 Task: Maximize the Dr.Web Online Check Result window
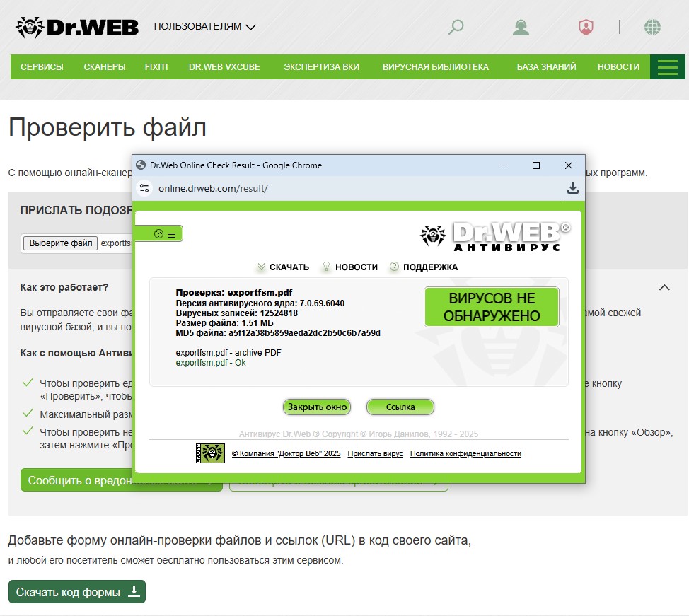click(x=536, y=165)
